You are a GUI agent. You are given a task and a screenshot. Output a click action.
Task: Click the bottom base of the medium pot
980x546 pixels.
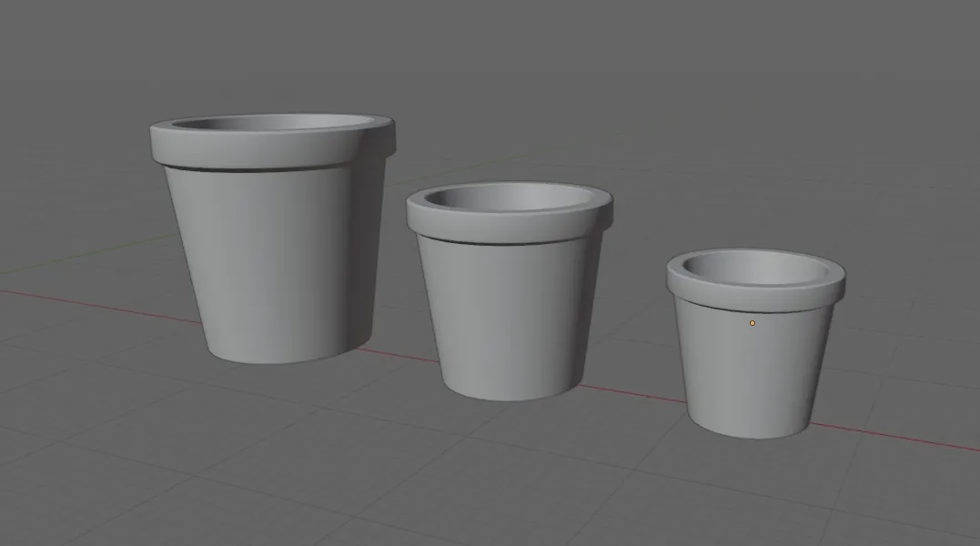(512, 390)
